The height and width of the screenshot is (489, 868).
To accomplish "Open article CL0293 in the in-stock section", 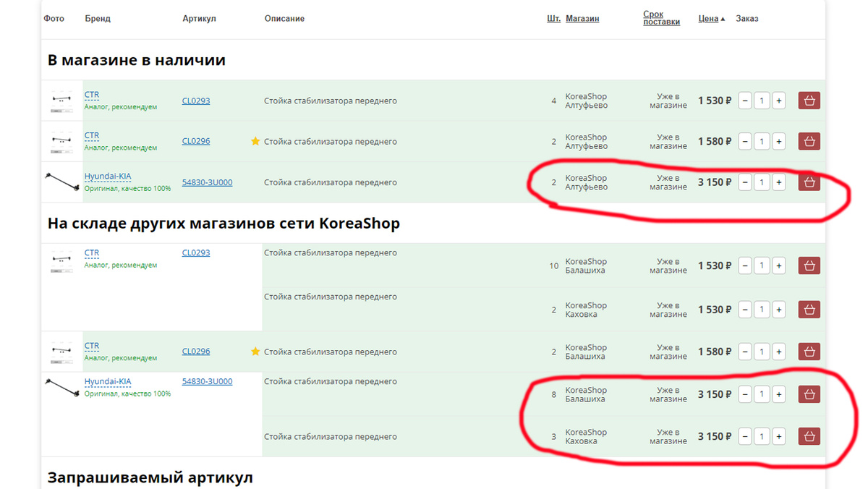I will (x=196, y=101).
